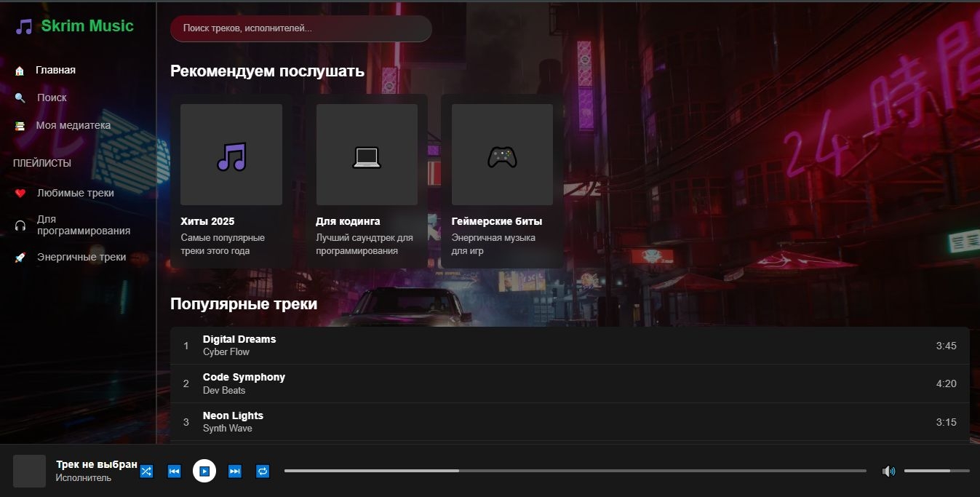Open the Геймерские биты card title
Screen dimensions: 980x497
click(x=497, y=221)
